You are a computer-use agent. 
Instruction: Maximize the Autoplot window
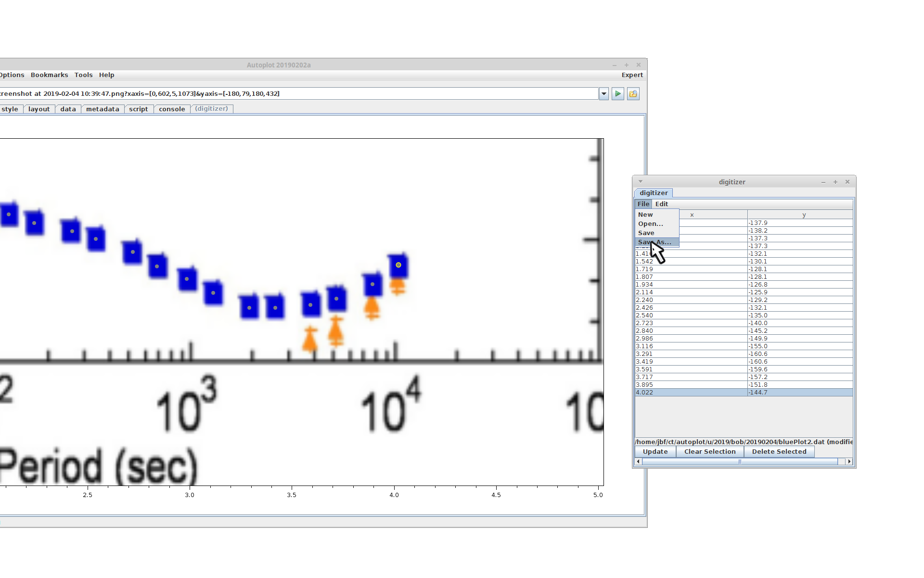(627, 65)
